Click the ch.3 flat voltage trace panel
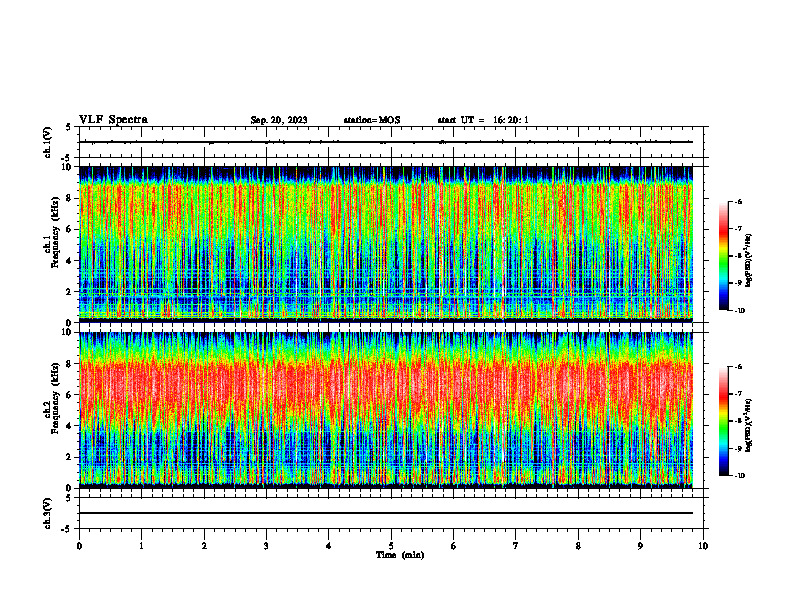This screenshot has width=792, height=612. pyautogui.click(x=391, y=513)
